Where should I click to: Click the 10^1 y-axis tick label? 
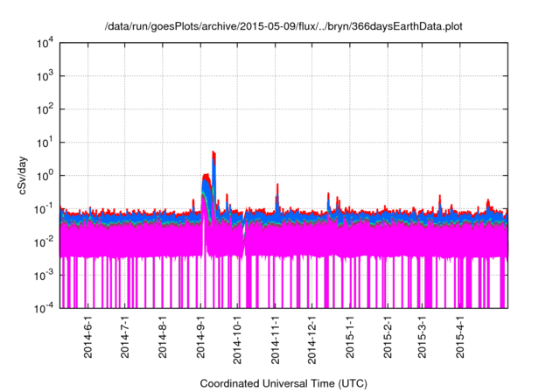click(45, 143)
